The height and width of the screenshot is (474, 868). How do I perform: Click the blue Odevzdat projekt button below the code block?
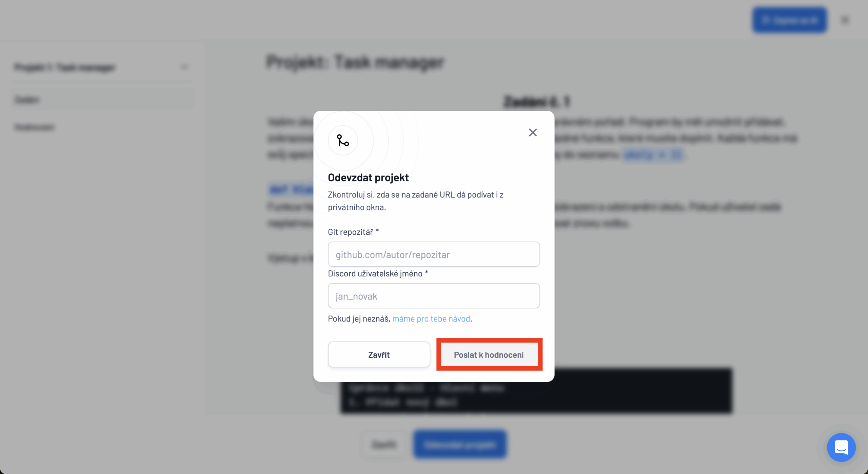point(460,444)
